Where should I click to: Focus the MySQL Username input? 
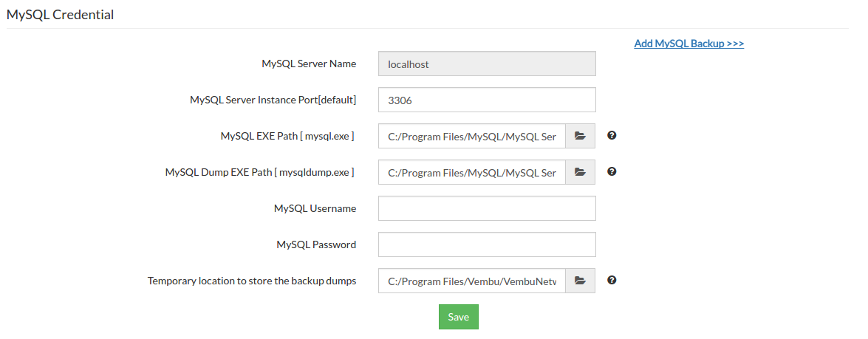point(487,208)
